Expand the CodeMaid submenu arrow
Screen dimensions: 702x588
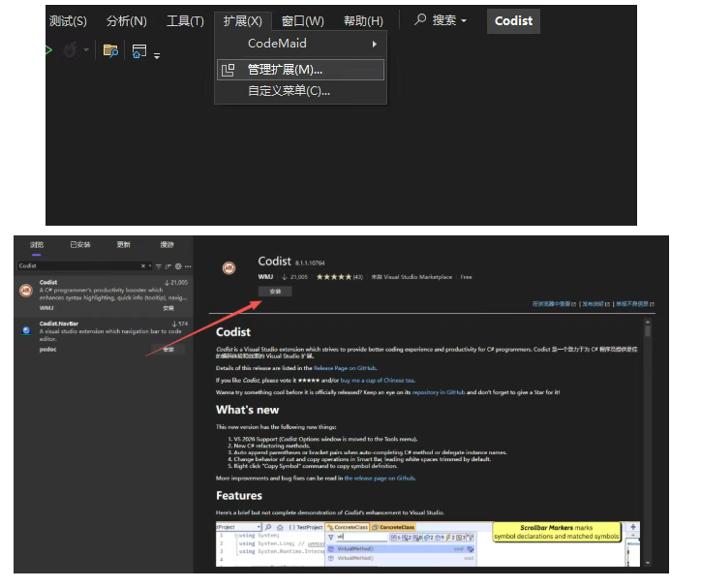tap(375, 44)
